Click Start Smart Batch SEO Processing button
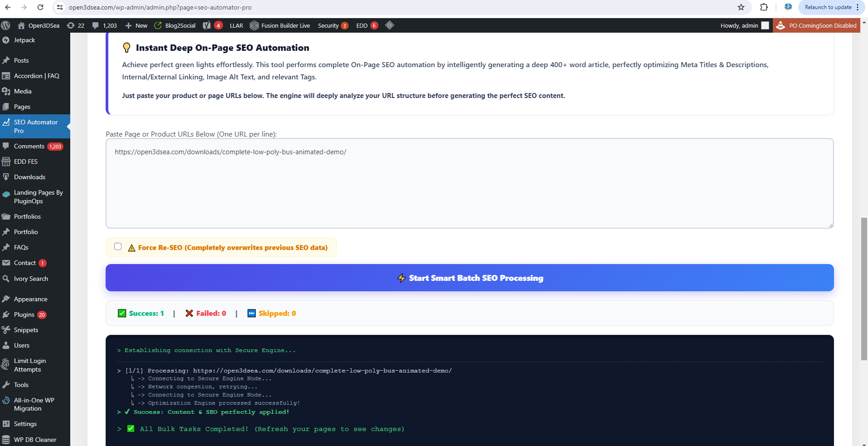868x446 pixels. tap(470, 278)
